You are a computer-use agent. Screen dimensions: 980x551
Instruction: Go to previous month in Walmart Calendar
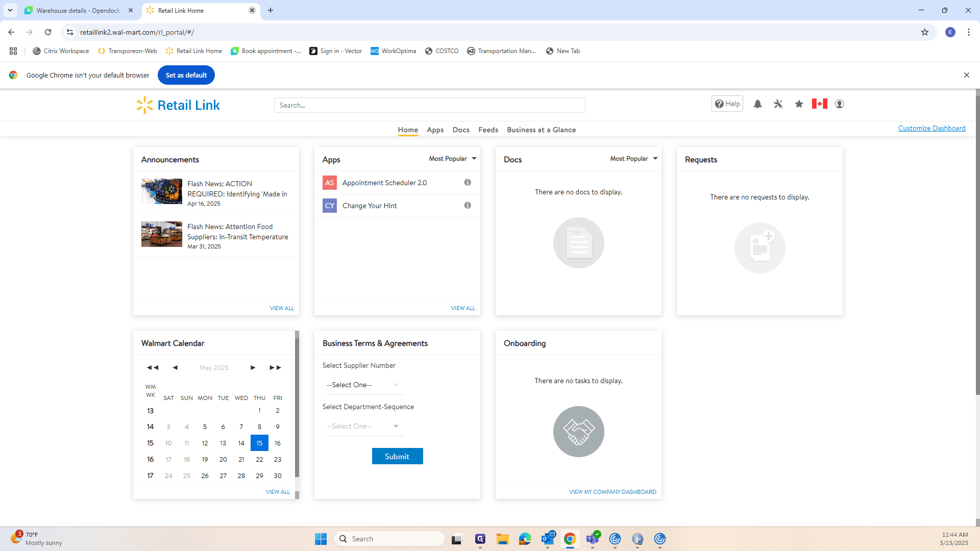tap(175, 368)
